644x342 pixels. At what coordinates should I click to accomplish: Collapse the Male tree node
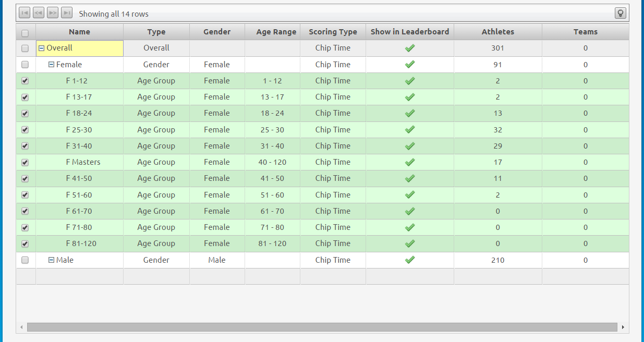[x=51, y=260]
